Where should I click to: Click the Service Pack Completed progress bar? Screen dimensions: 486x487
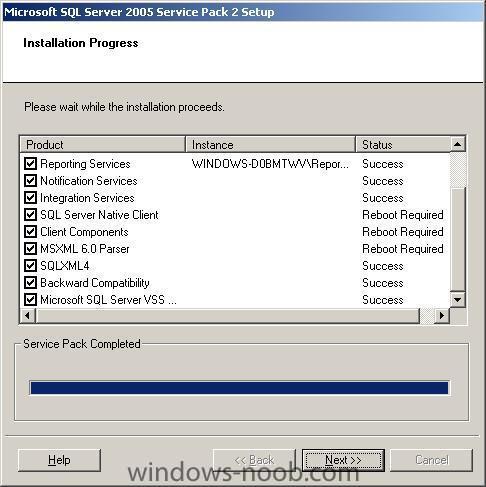point(239,388)
